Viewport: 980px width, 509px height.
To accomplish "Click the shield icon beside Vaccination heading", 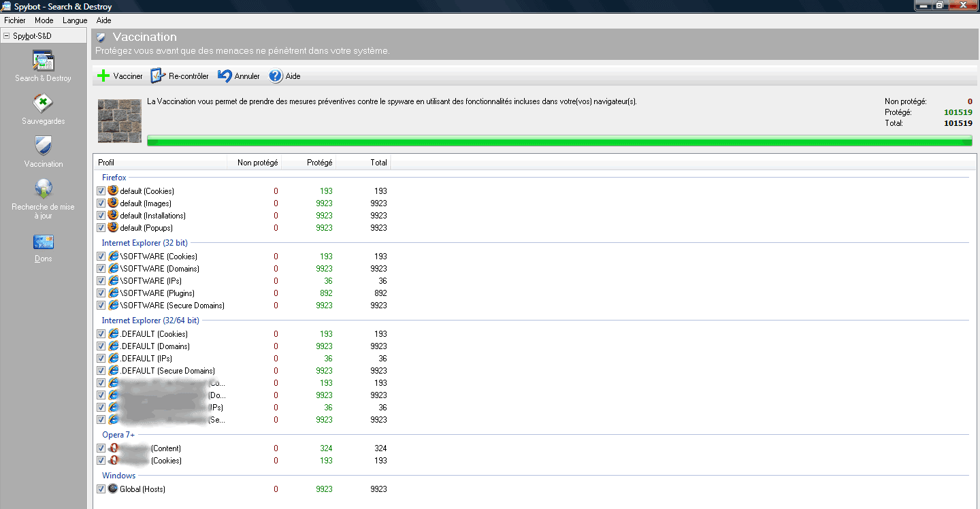I will point(101,37).
